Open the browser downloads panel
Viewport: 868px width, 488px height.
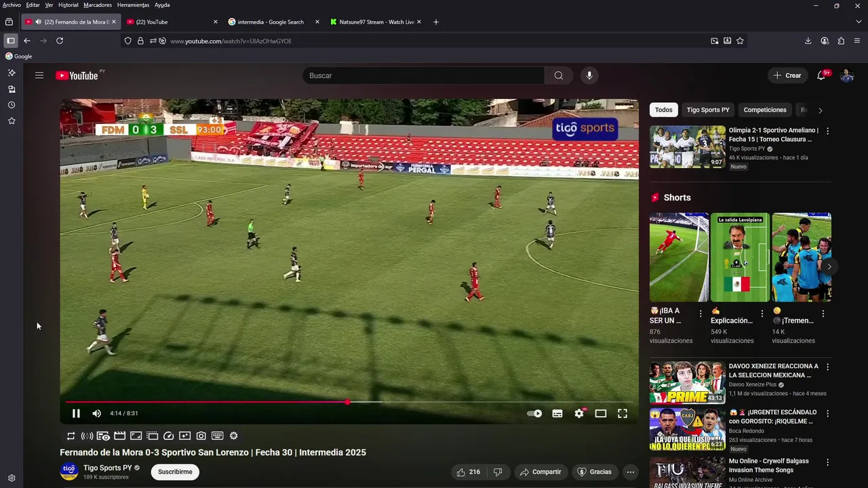pos(808,41)
